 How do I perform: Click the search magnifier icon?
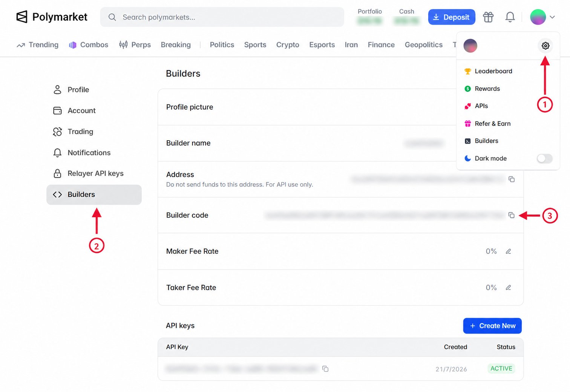click(112, 17)
